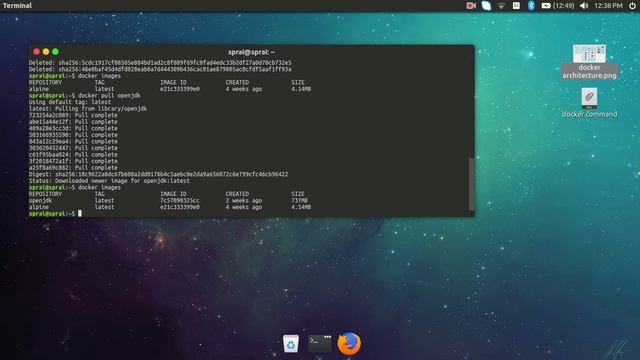
Task: Click the terminal title 'sprai@sprai: ~'
Action: [x=251, y=52]
